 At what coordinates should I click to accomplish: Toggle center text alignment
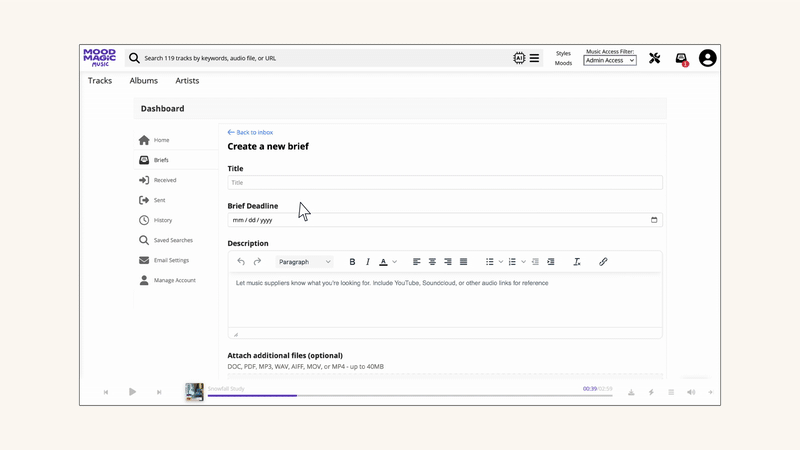pos(432,262)
